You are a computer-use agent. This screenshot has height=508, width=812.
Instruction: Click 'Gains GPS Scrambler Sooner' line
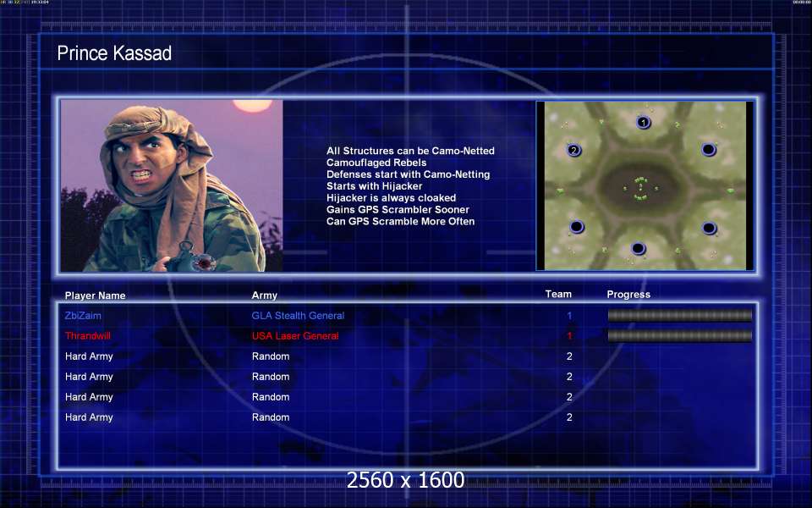(x=398, y=209)
